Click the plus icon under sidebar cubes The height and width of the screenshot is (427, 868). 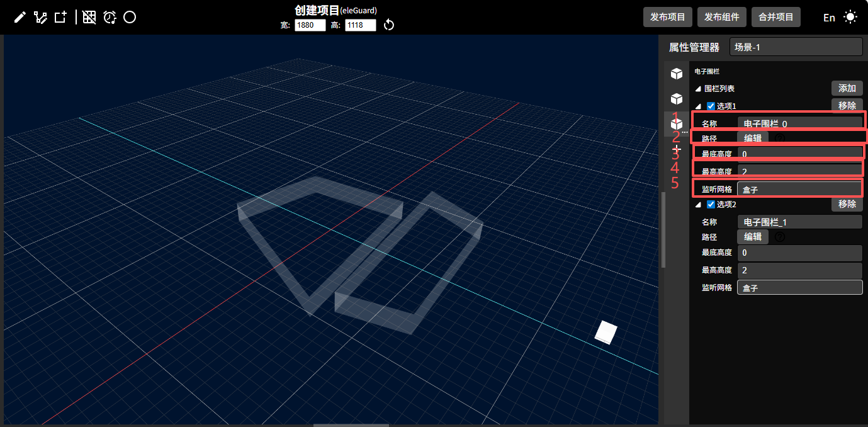click(677, 149)
